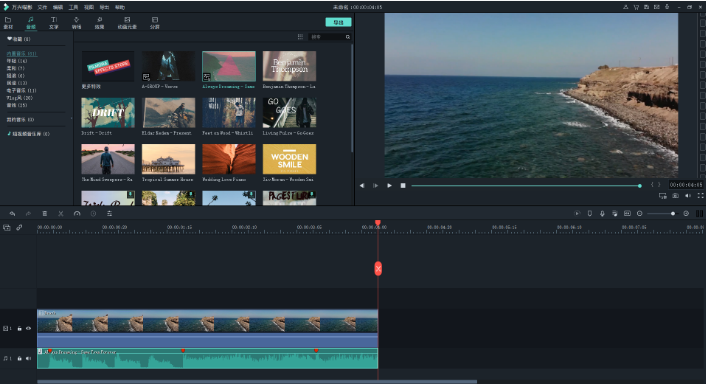The width and height of the screenshot is (706, 384).
Task: Open the mail message icon in title bar
Action: [656, 7]
